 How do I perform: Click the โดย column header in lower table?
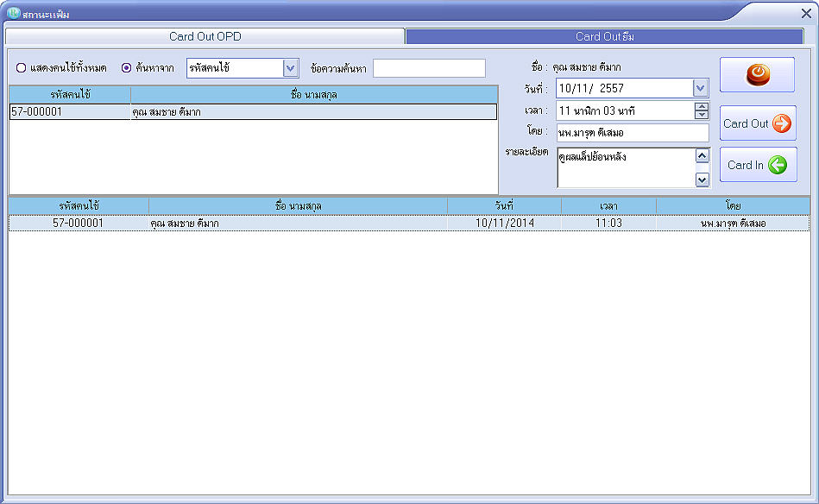[733, 205]
